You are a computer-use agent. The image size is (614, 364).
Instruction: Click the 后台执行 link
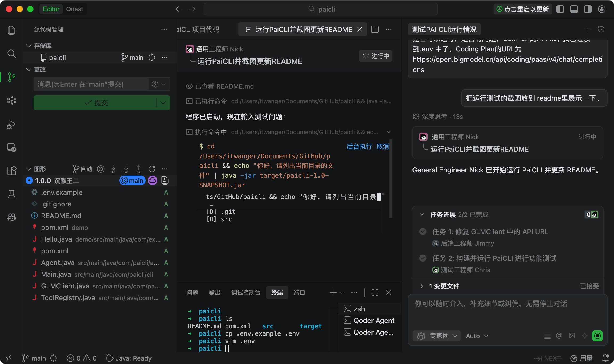click(x=359, y=146)
